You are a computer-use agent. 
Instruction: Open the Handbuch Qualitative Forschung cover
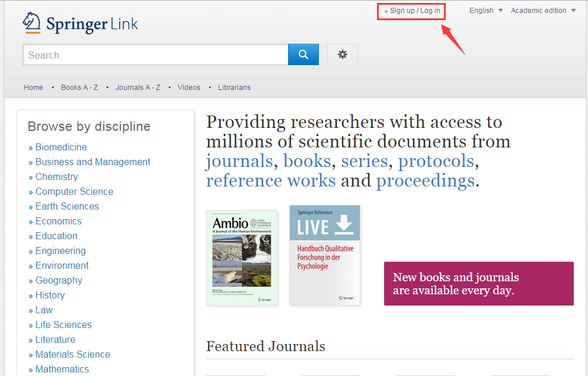325,255
